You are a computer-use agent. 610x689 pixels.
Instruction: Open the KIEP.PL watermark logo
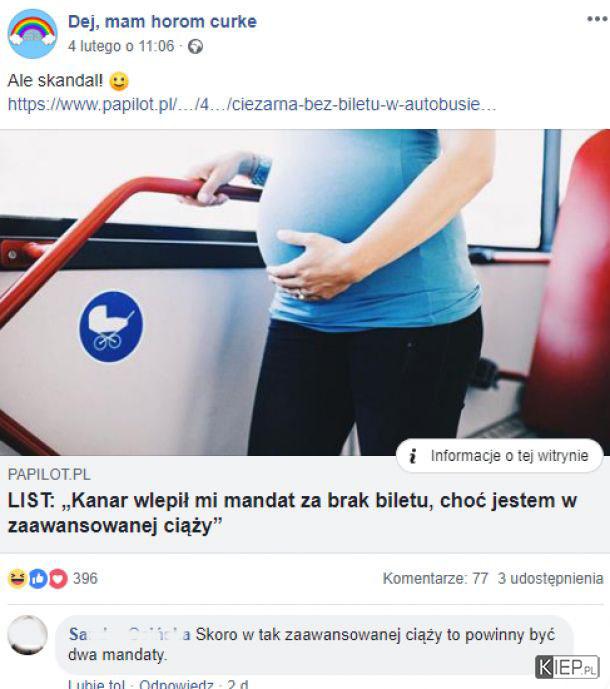pos(567,667)
